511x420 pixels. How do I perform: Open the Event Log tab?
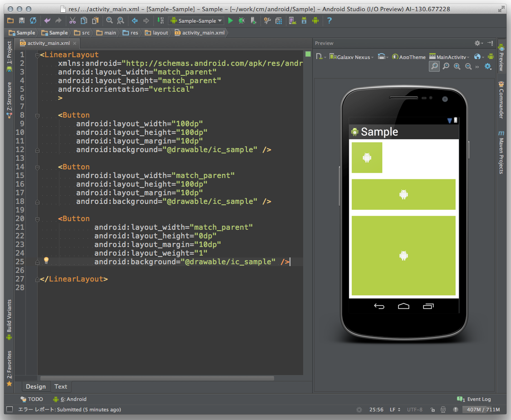[x=474, y=399]
